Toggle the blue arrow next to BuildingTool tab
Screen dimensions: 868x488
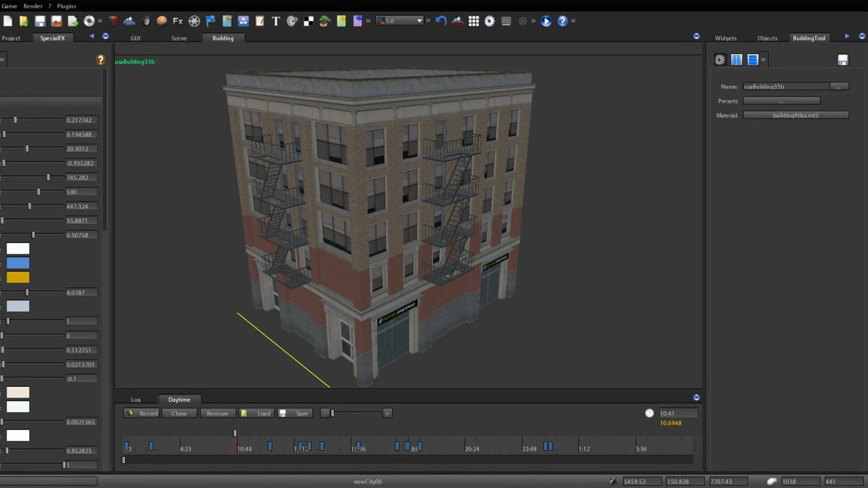click(x=846, y=37)
